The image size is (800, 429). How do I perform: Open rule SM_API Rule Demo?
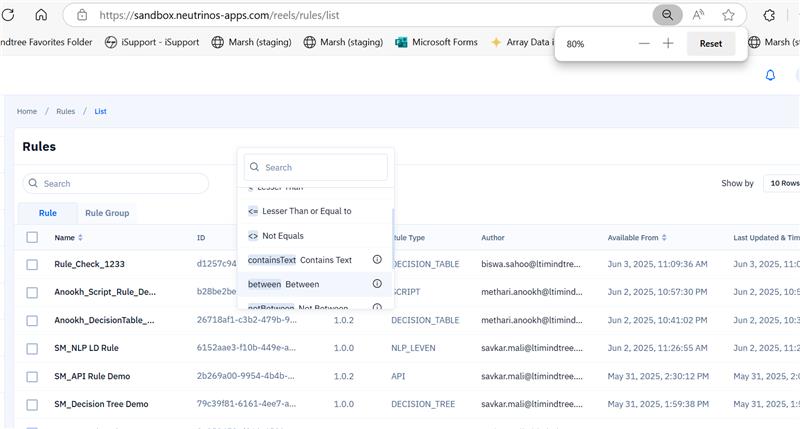point(92,376)
